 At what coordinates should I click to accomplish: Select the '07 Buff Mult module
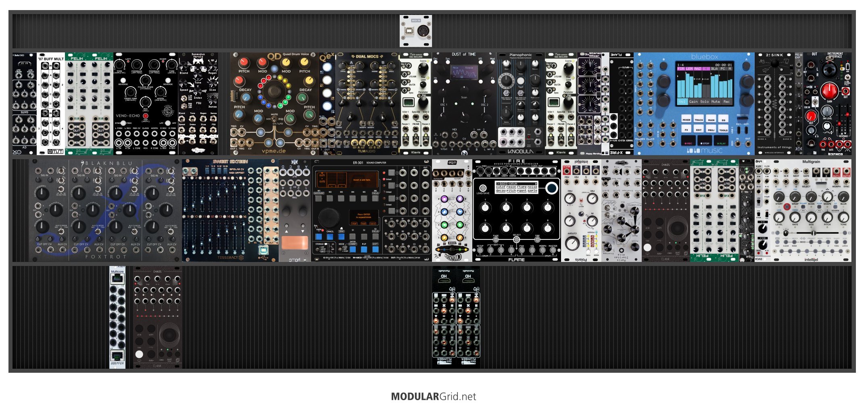point(51,104)
